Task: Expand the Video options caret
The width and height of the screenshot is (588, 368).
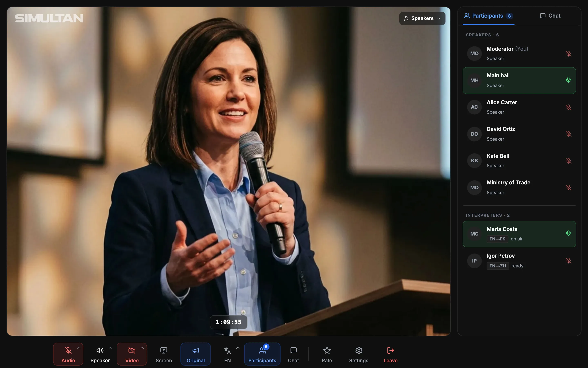Action: (x=142, y=348)
